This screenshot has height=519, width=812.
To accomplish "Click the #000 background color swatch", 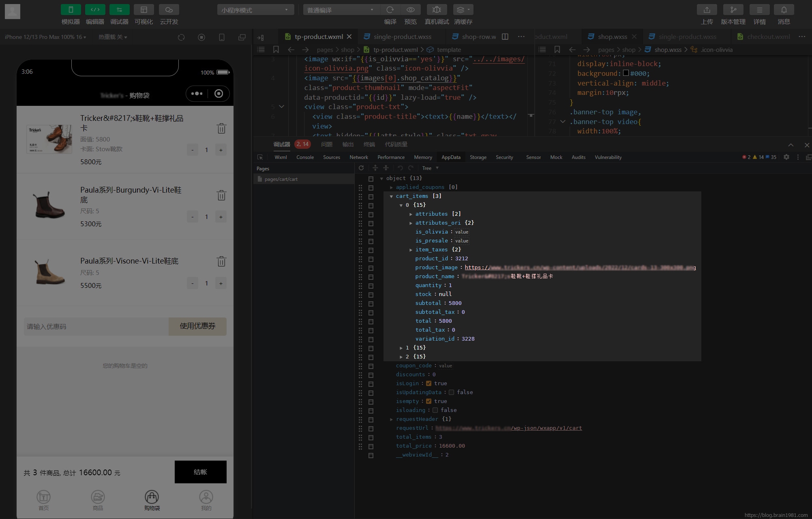I will click(626, 73).
